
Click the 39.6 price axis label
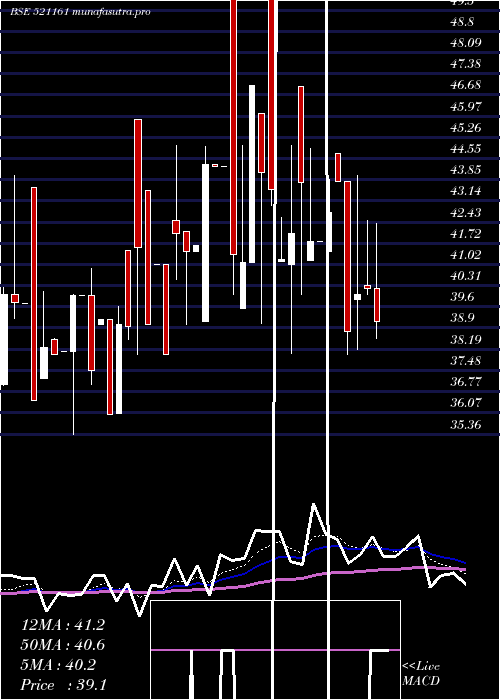point(462,297)
